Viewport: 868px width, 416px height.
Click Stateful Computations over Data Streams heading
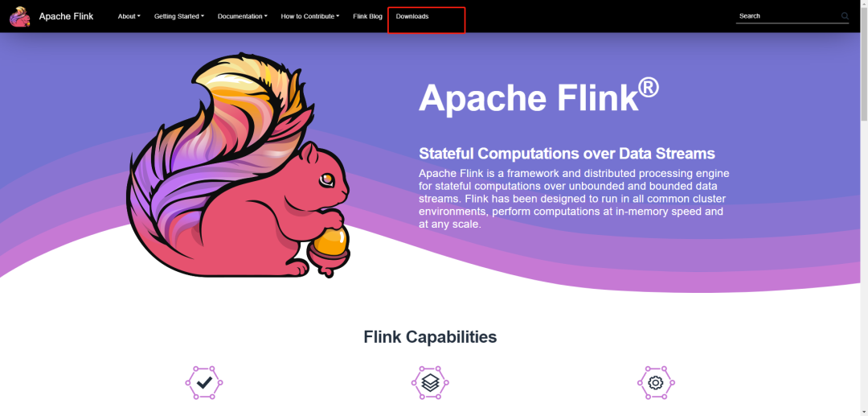[567, 154]
